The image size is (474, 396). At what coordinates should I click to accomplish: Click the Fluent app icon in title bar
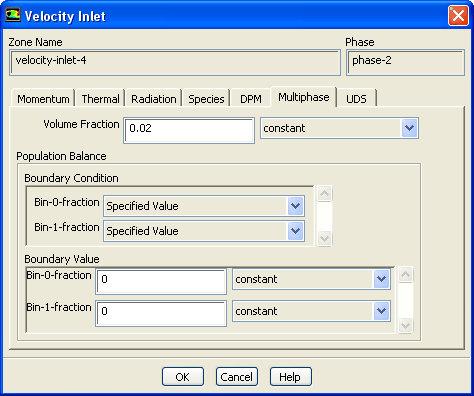(x=13, y=15)
